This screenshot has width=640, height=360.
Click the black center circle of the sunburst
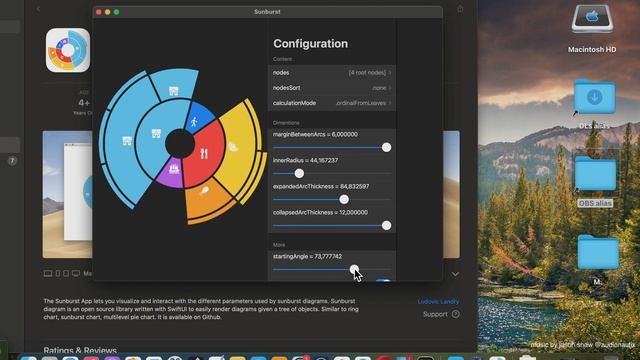[180, 143]
